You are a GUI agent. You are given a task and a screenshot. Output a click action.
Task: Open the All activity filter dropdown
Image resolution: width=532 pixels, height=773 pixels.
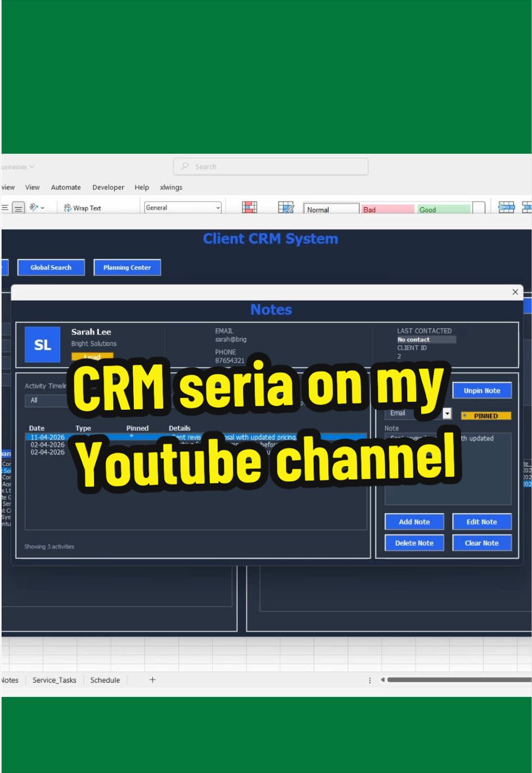click(46, 400)
